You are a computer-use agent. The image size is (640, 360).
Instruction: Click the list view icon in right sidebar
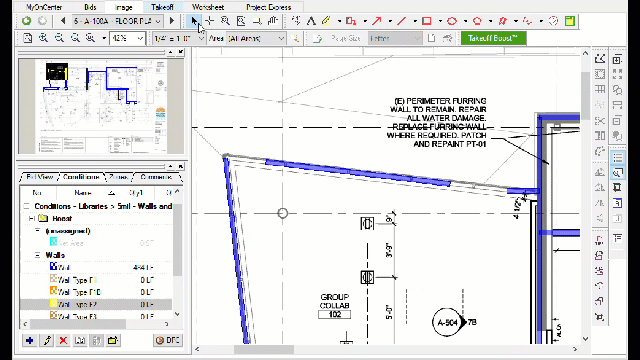(x=617, y=158)
